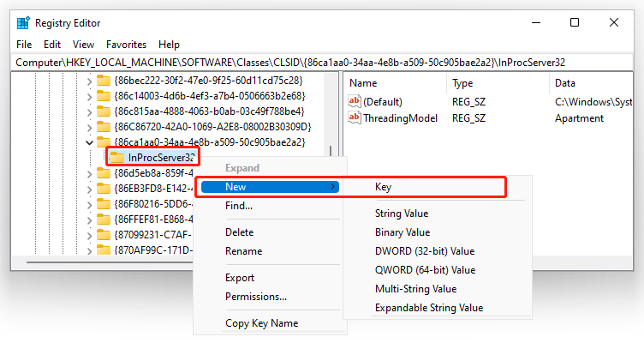644x343 pixels.
Task: Collapse the {86ca1aa0-34aa-4e8b-a509-50c905bae2a2} key
Action: point(89,142)
